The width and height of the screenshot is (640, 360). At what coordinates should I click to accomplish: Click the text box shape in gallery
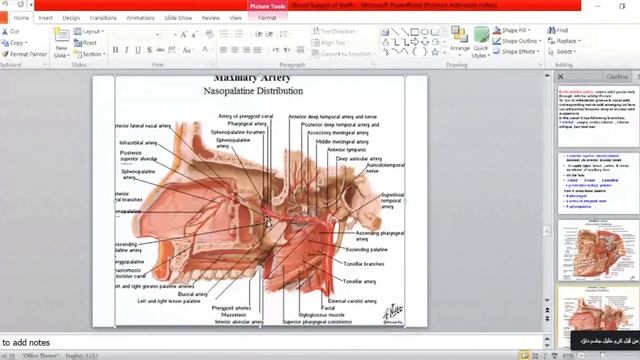(385, 32)
